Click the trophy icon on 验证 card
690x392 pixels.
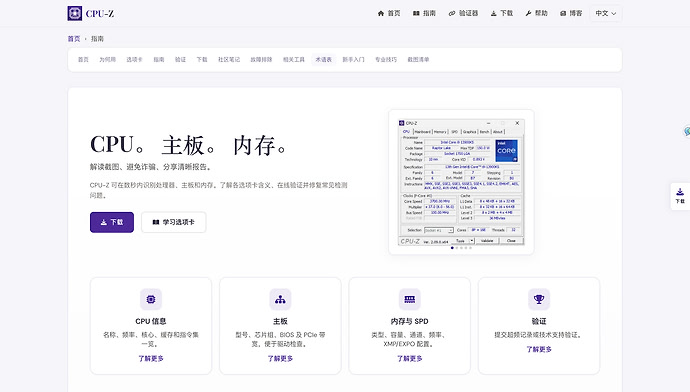pos(539,299)
